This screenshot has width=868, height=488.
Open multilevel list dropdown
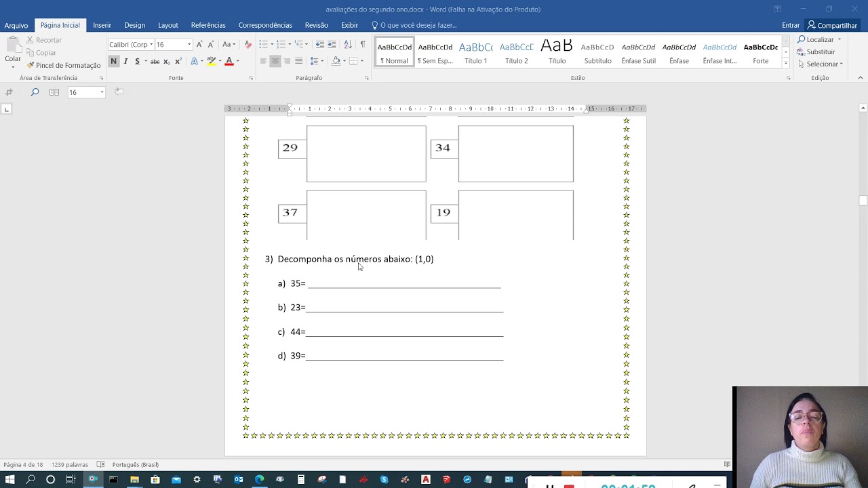pos(307,44)
